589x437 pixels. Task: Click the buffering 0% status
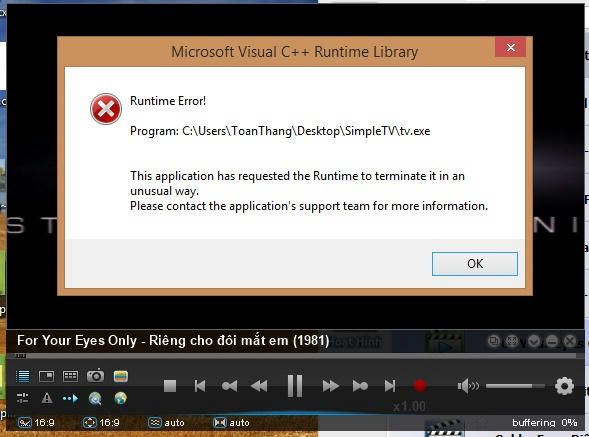tap(544, 423)
